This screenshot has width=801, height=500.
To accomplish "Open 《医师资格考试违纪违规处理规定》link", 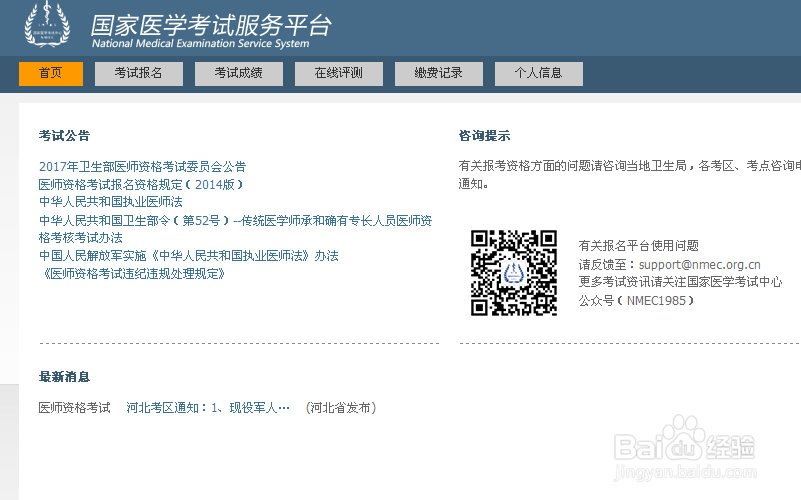I will pyautogui.click(x=132, y=274).
